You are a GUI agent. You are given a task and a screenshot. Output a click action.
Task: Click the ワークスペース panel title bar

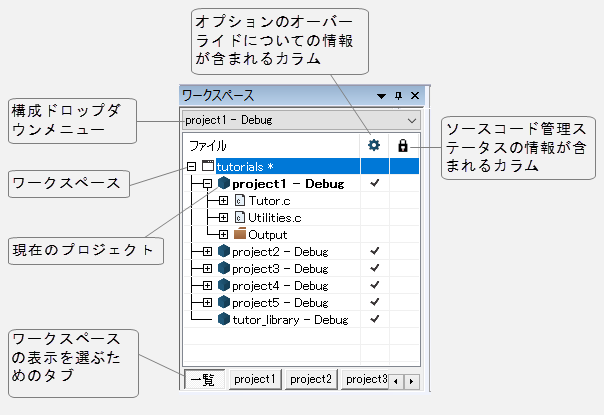point(302,96)
